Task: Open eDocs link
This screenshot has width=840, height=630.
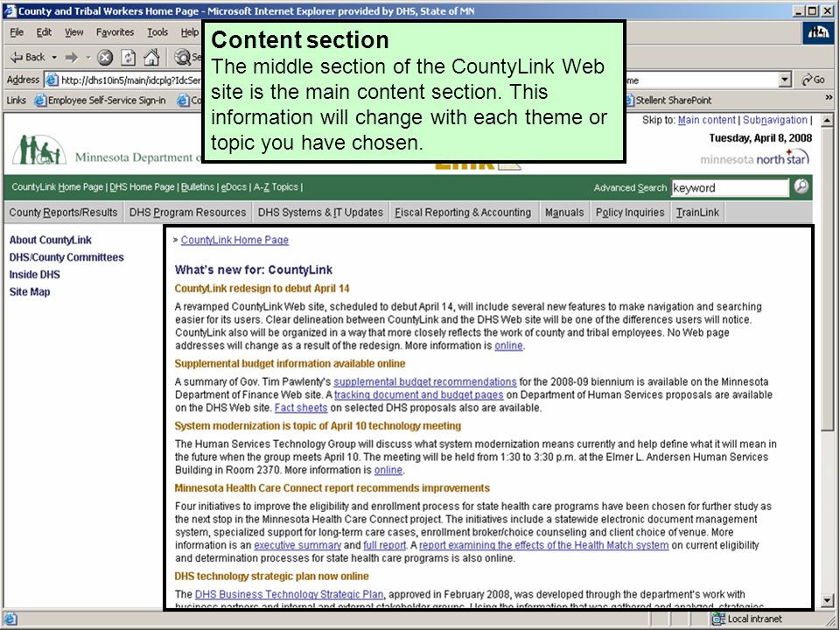Action: [x=234, y=187]
